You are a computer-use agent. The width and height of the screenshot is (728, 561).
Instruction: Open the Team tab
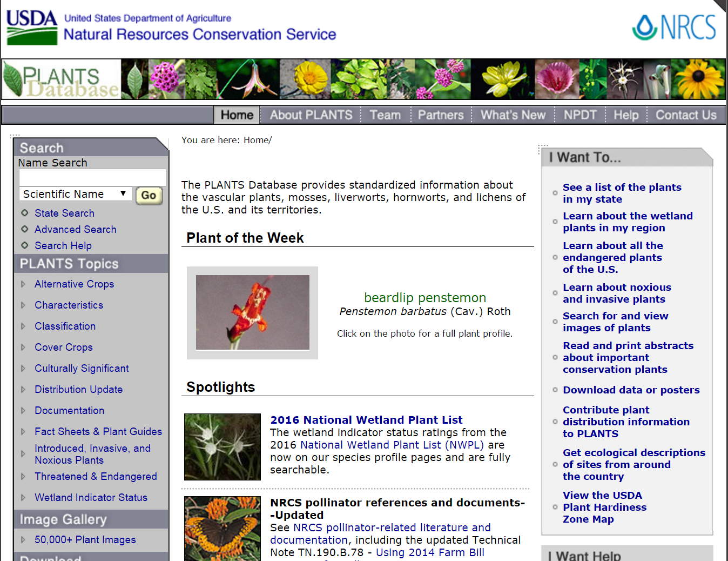(385, 115)
